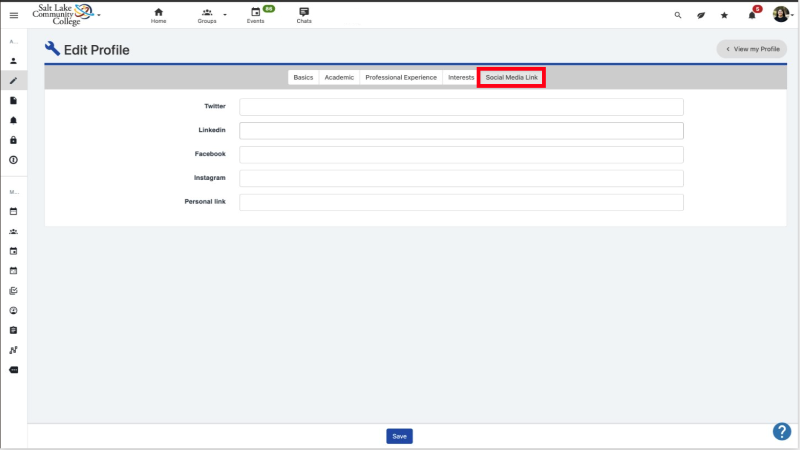Expand the dropdown arrow beside the college logo
The height and width of the screenshot is (450, 800).
[99, 15]
